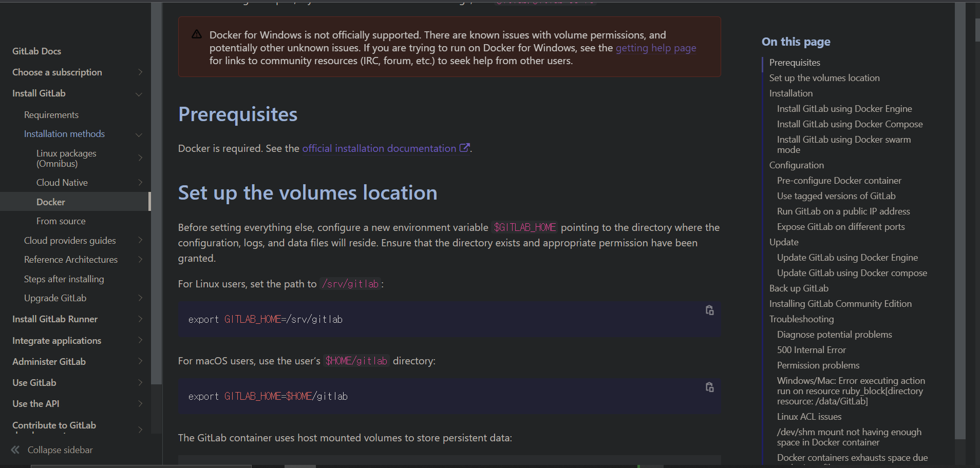Jump to Set up the volumes location outline entry
The image size is (980, 468).
tap(824, 78)
